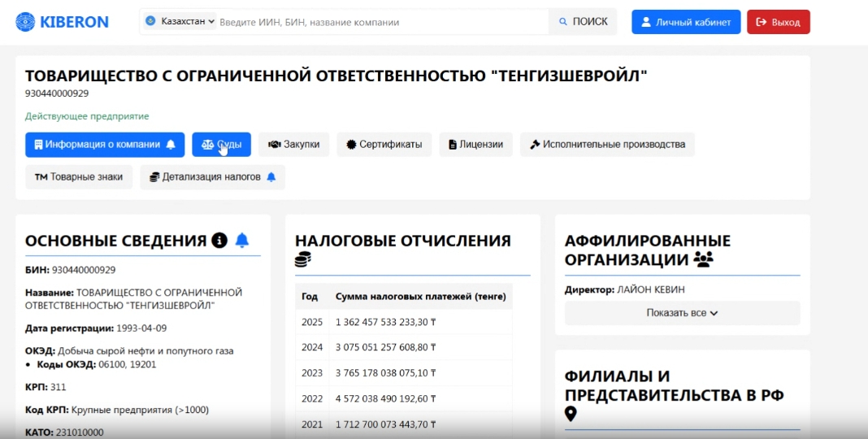
Task: Click the ПОИСК search button
Action: point(583,22)
